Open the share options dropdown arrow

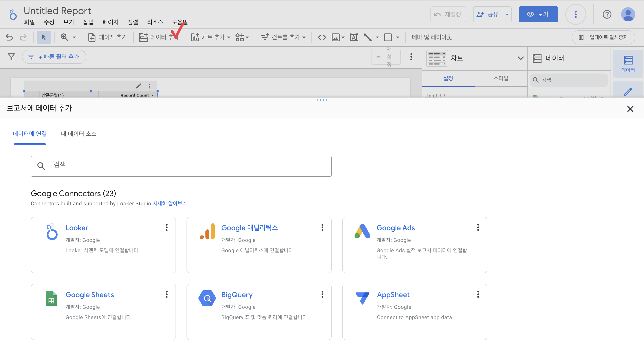coord(507,14)
